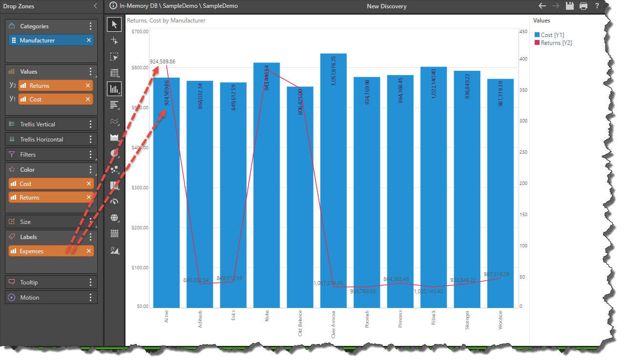Click the Tooltip drop zone icon

click(x=12, y=282)
